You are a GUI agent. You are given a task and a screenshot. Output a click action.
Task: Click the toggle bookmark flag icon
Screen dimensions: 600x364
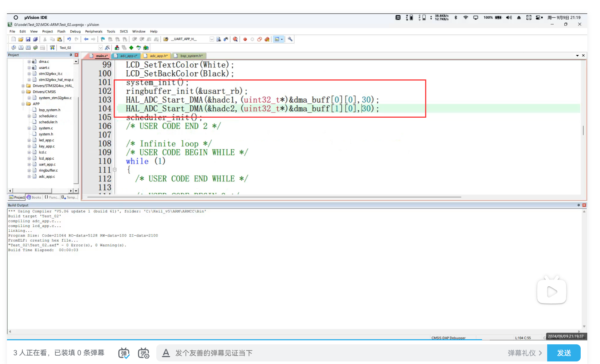pyautogui.click(x=103, y=39)
